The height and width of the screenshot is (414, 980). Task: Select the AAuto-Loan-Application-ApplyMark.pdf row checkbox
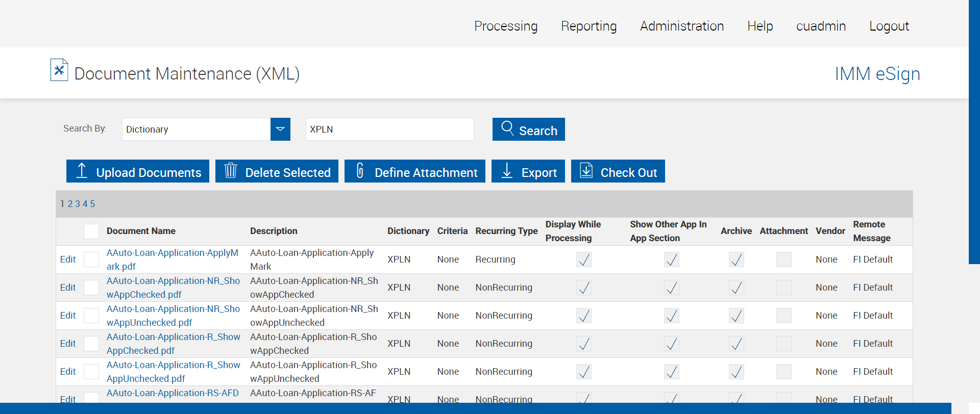(x=91, y=260)
